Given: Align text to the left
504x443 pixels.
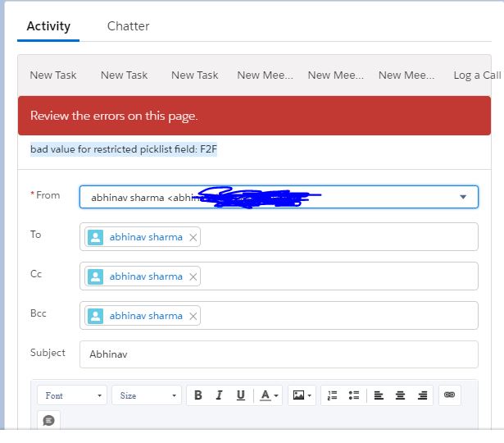Looking at the screenshot, I should [x=379, y=395].
